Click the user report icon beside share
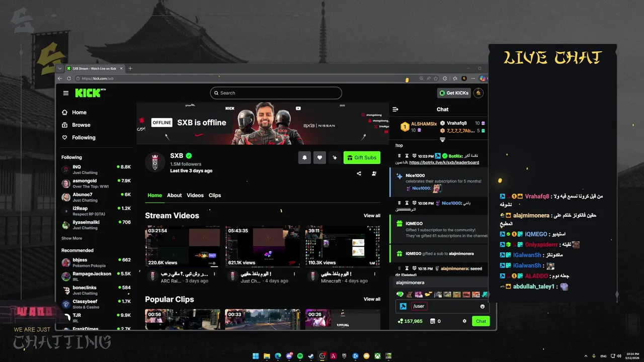 click(374, 173)
